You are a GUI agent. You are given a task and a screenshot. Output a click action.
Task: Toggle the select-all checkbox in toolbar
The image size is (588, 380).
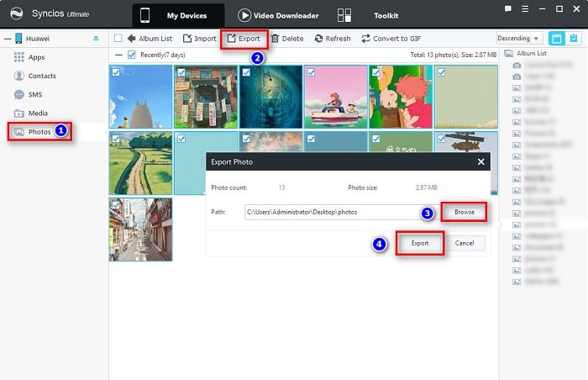point(118,39)
